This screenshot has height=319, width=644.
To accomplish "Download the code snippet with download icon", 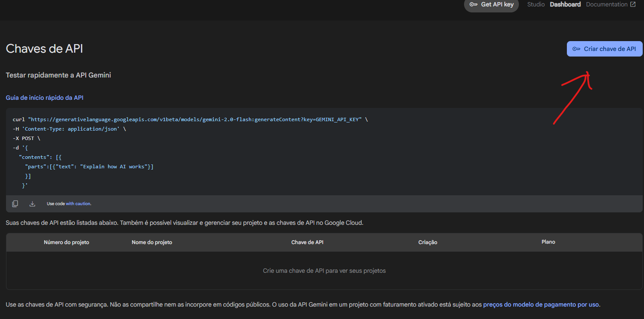I will (x=32, y=204).
